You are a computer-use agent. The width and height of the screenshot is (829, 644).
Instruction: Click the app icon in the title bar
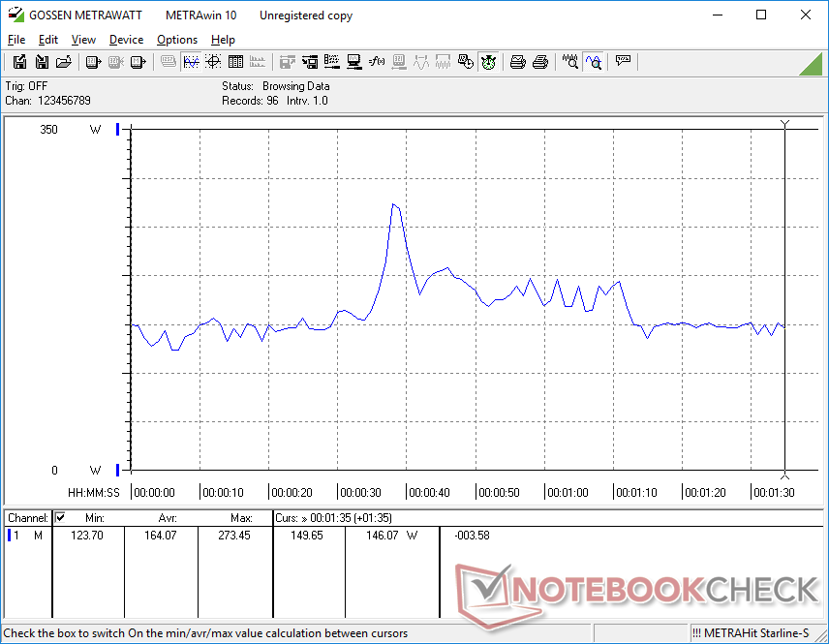click(15, 15)
